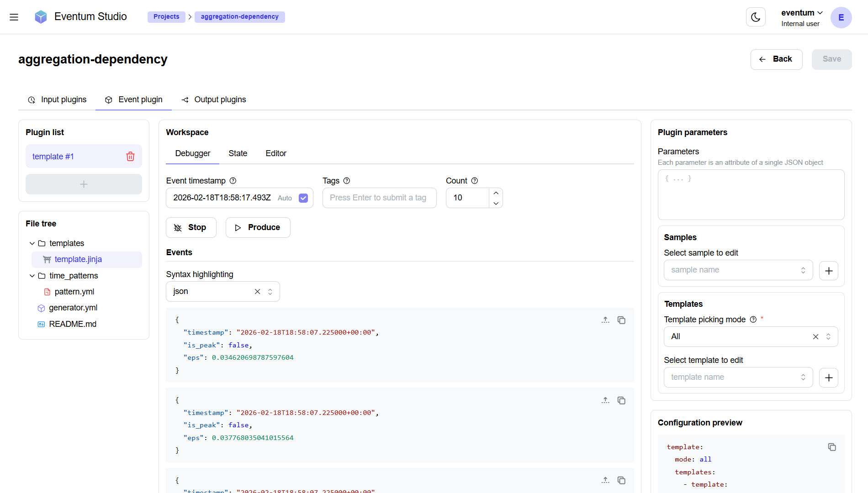Viewport: 868px width, 493px height.
Task: Delete template #1 using the trash icon
Action: coord(130,156)
